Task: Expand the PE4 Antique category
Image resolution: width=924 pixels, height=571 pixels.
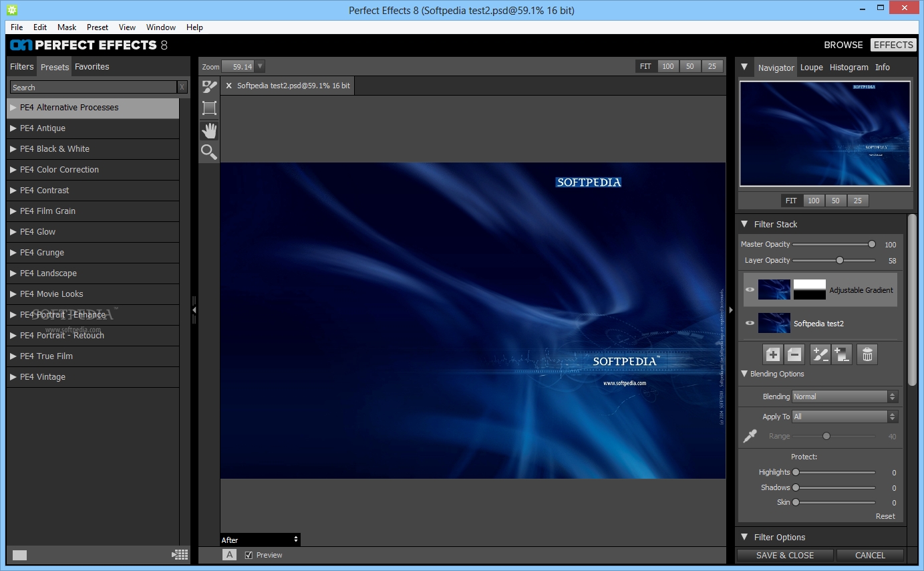Action: (x=13, y=128)
